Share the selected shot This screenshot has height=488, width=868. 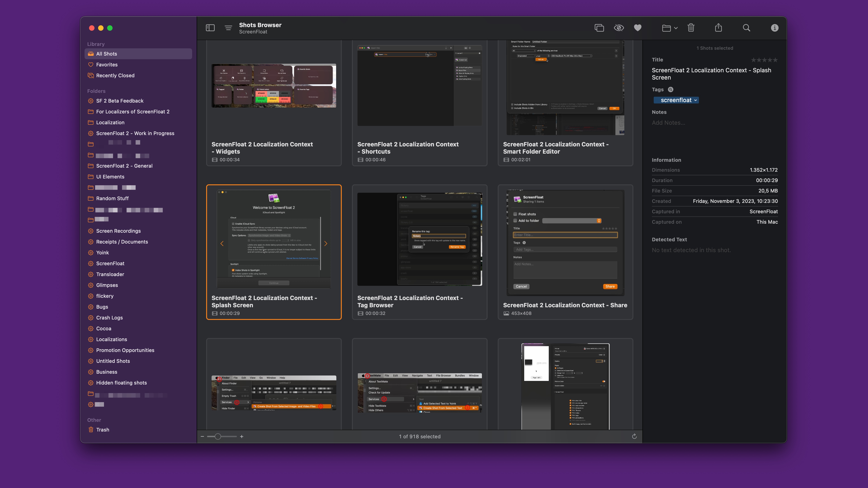(719, 28)
